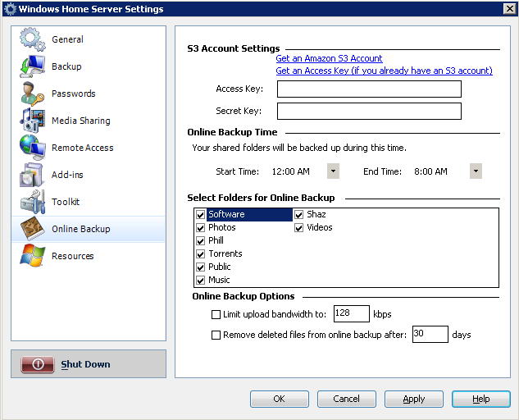The height and width of the screenshot is (420, 519).
Task: Open Help for this dialog
Action: point(481,399)
